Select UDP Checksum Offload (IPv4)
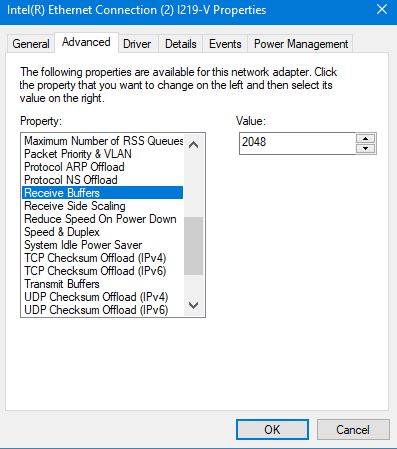This screenshot has height=449, width=397. [103, 297]
